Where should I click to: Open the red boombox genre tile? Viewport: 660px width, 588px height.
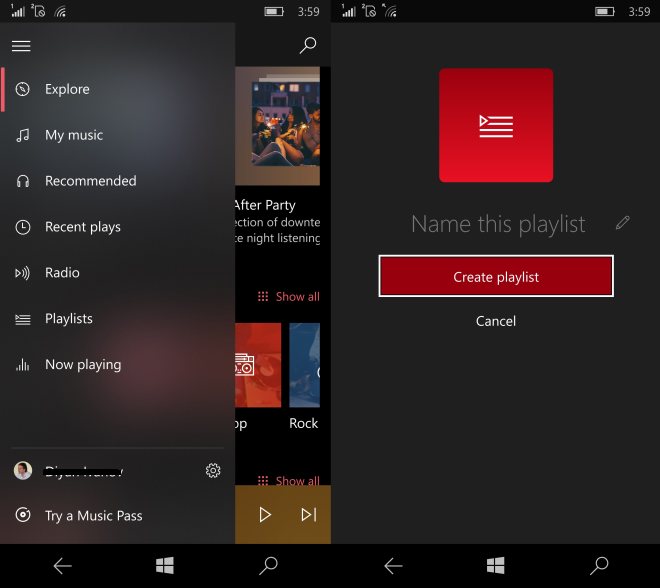coord(258,365)
